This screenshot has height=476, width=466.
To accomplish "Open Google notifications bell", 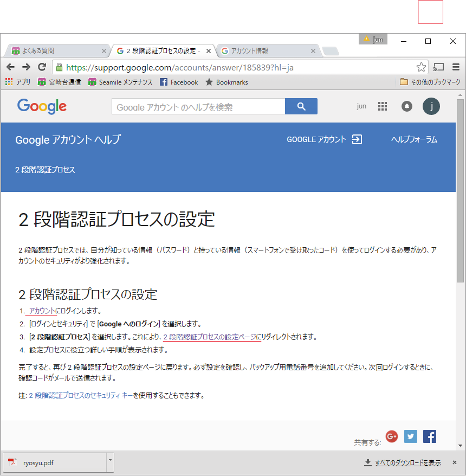I will tap(407, 106).
